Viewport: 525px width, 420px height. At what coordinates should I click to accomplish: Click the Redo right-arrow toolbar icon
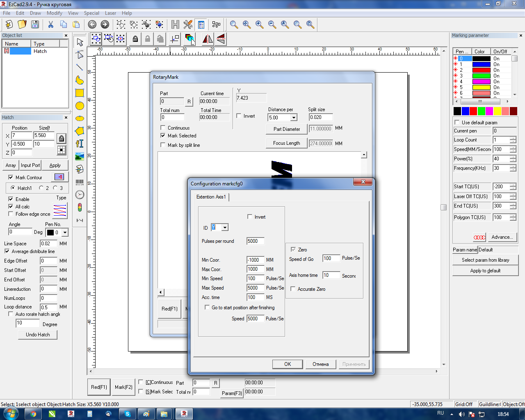click(x=105, y=25)
